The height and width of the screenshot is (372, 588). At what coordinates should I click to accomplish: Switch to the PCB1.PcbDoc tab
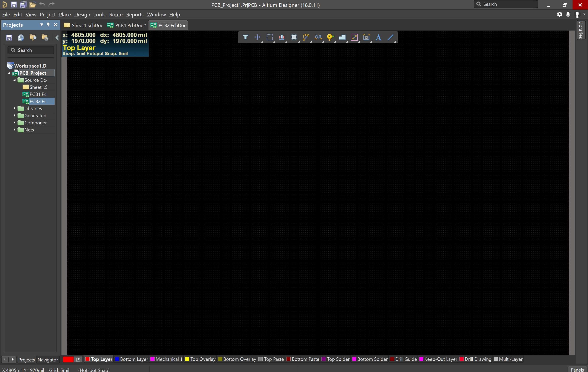[127, 25]
